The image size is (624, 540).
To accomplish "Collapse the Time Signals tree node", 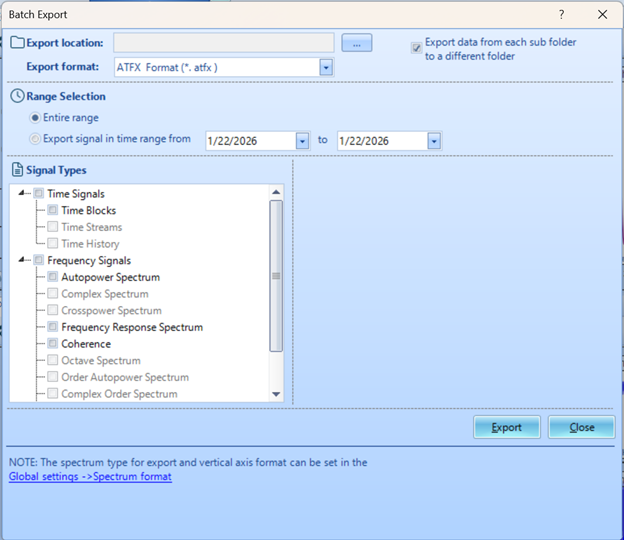I will 23,194.
